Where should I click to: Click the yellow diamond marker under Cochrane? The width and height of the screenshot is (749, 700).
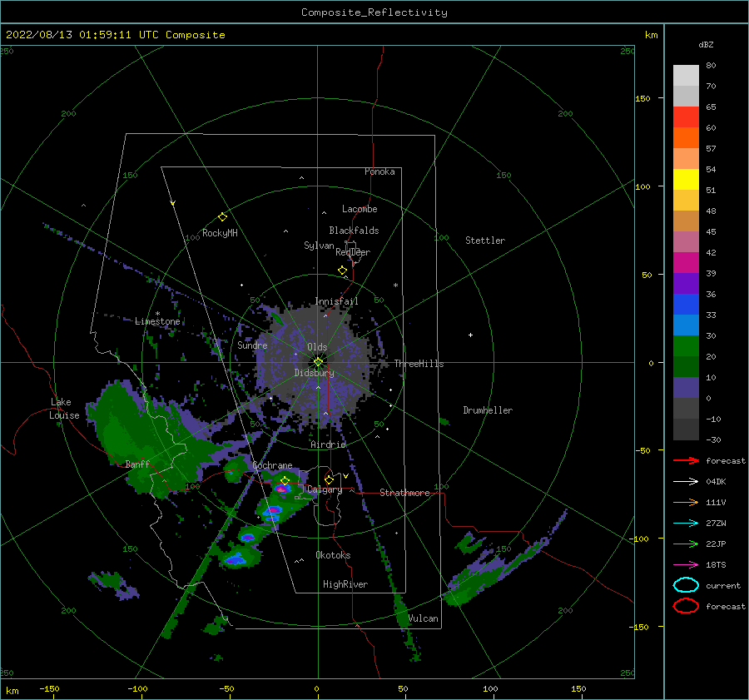(285, 480)
